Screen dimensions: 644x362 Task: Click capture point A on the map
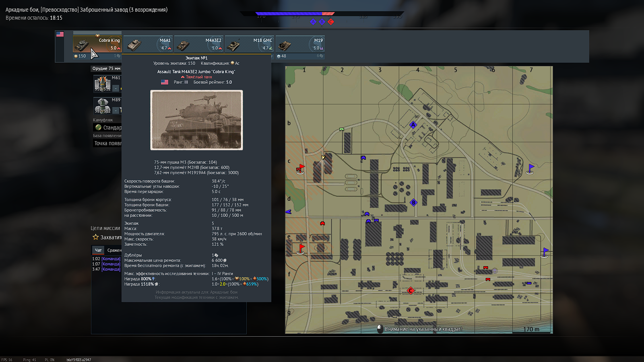413,125
